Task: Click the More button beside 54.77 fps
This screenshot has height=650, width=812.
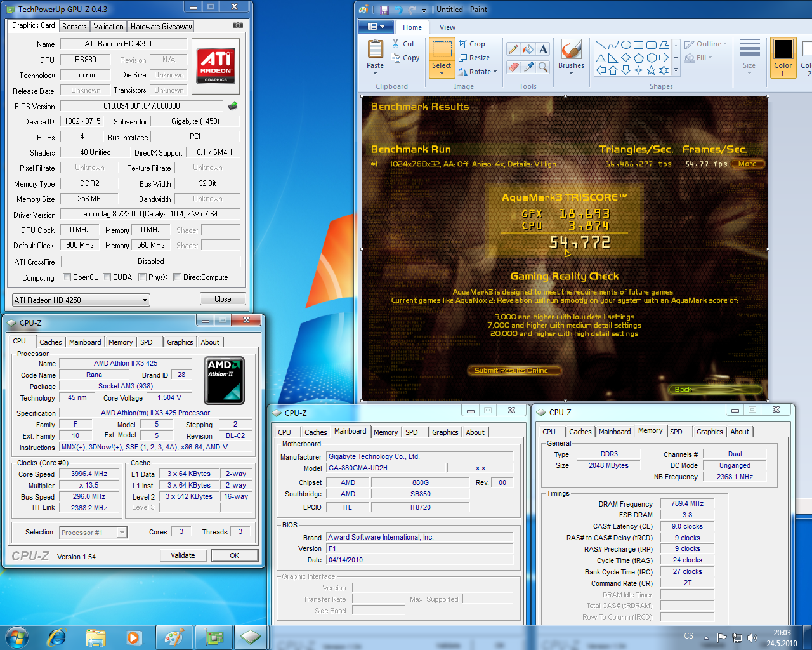Action: pos(747,164)
